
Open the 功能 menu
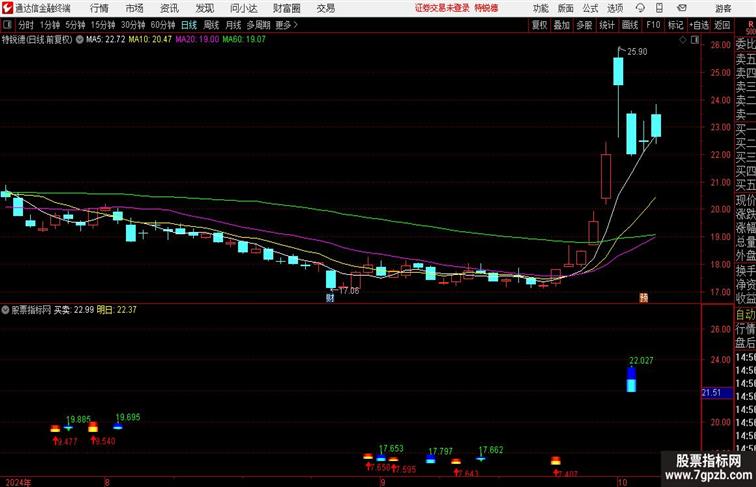[540, 8]
